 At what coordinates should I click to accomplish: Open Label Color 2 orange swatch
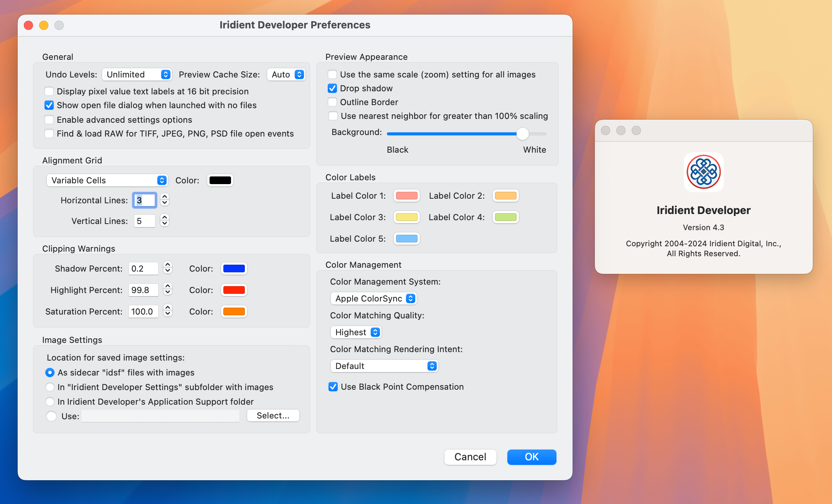[506, 196]
